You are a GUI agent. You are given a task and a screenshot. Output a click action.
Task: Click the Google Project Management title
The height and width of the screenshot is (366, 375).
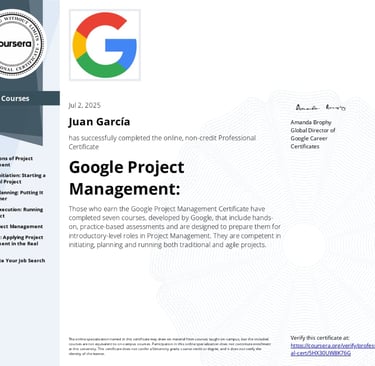tap(127, 178)
